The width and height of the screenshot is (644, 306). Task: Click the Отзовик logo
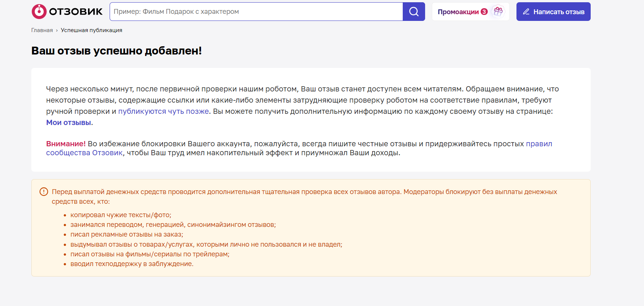[67, 12]
